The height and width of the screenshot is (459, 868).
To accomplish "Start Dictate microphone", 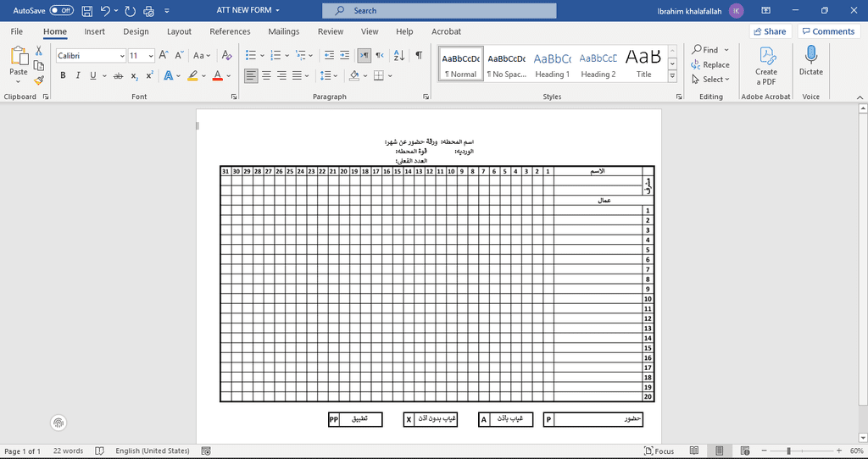I will coord(810,60).
